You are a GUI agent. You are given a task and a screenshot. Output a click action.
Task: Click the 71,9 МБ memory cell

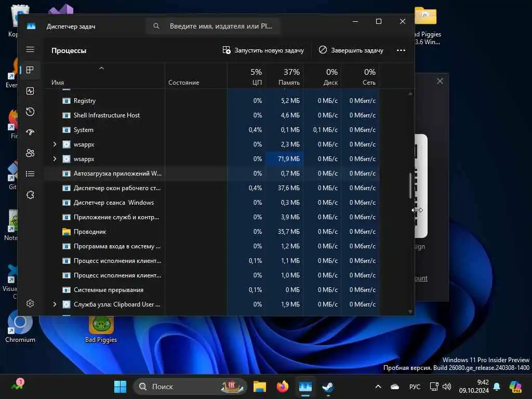[x=284, y=159]
